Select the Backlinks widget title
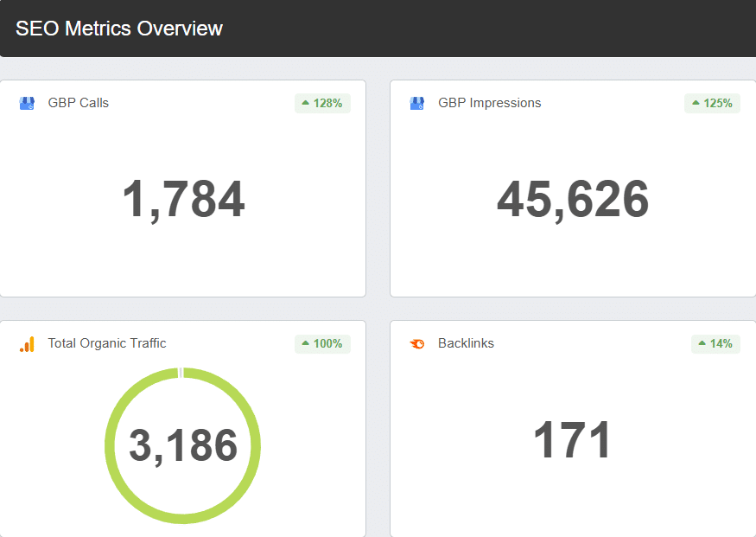This screenshot has width=756, height=537. click(466, 343)
